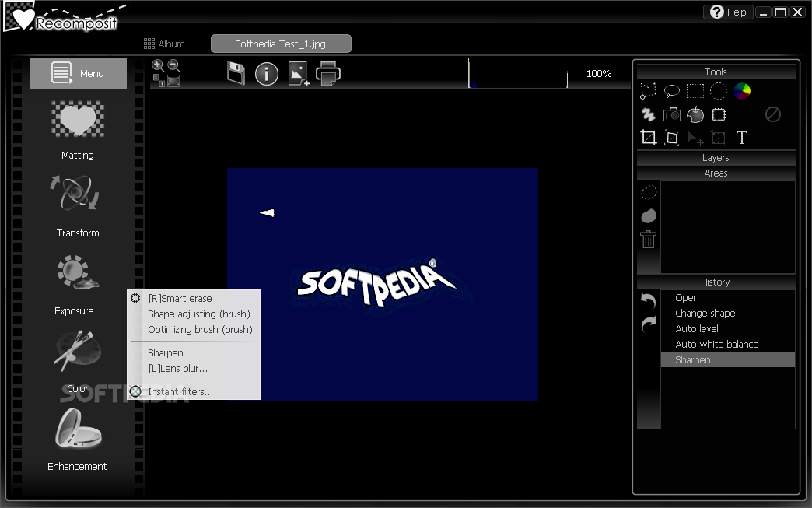Screen dimensions: 812x508
Task: Click the dashed area outline icon
Action: click(x=649, y=193)
